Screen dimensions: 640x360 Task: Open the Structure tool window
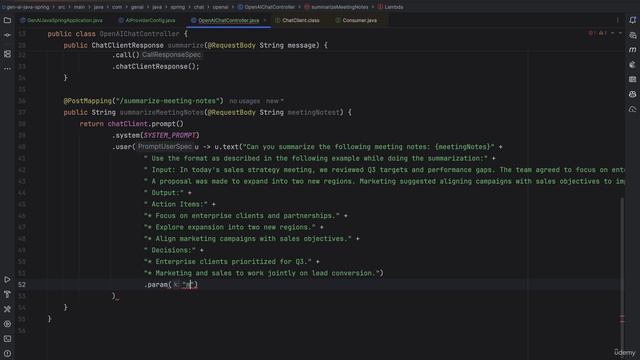point(7,54)
